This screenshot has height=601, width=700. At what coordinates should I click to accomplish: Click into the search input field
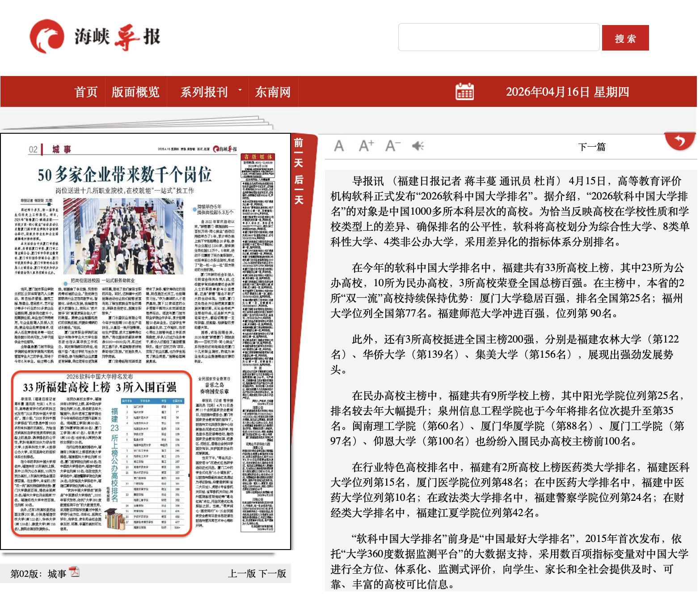tap(498, 38)
